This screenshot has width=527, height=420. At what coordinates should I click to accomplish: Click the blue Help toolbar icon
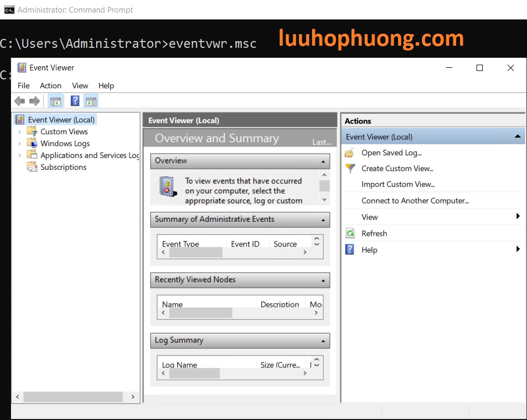point(75,101)
